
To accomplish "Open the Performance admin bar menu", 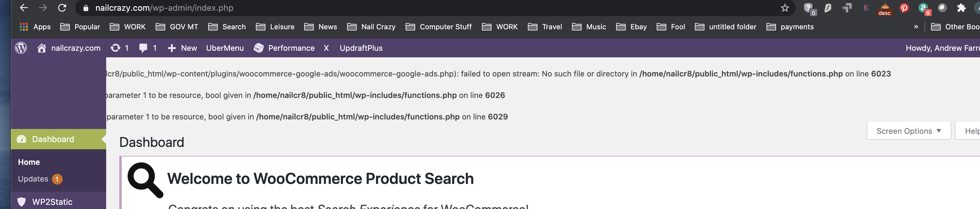I will (x=284, y=48).
